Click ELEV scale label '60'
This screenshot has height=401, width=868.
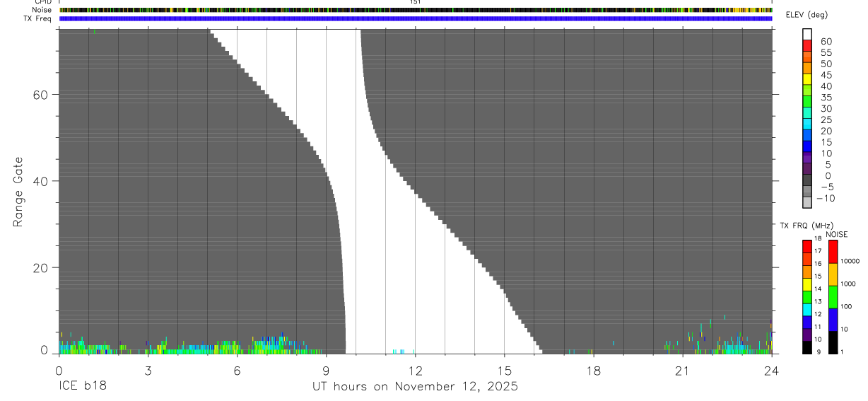tap(826, 42)
